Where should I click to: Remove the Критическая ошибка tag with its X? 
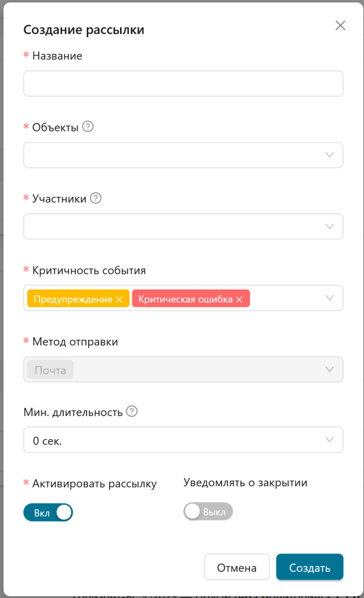coord(239,299)
